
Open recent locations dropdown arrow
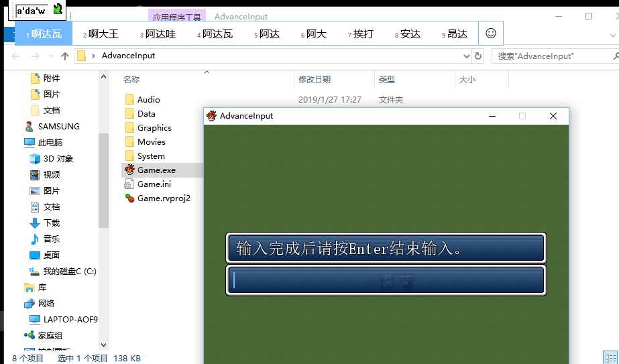(x=51, y=56)
